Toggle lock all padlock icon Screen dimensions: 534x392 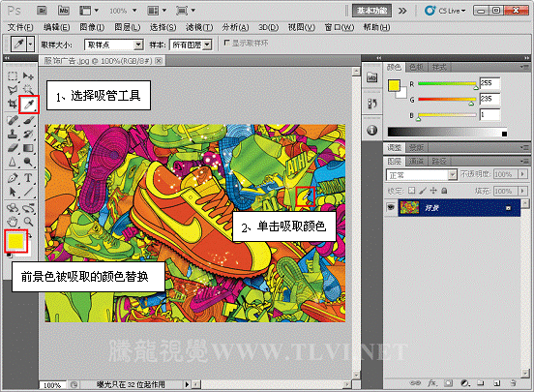(x=444, y=191)
